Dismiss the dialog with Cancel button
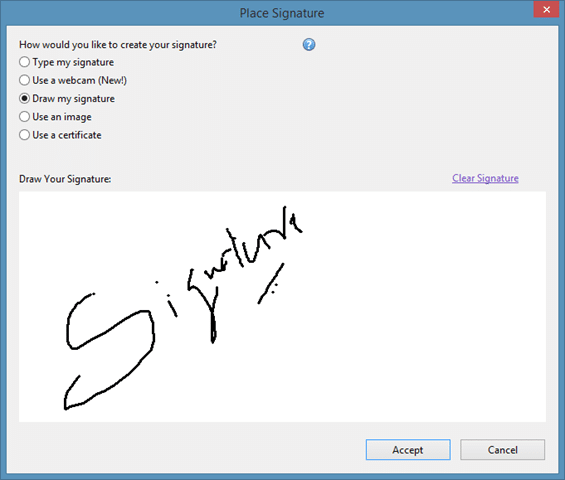 coord(502,450)
